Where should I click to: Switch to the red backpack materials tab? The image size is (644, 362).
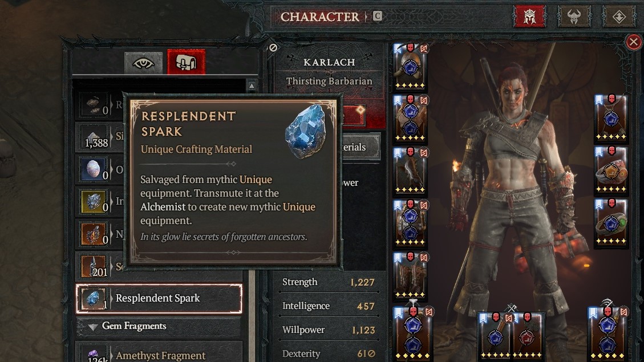[186, 62]
